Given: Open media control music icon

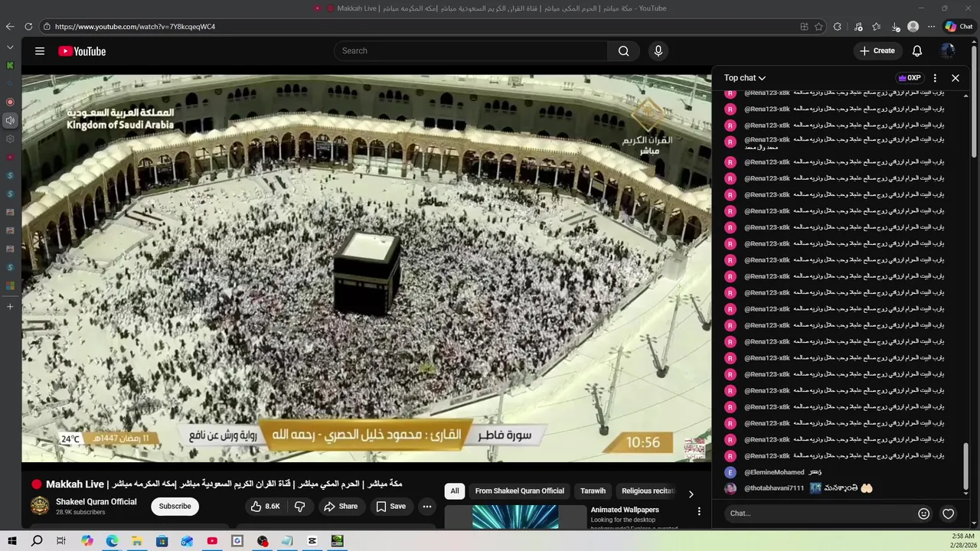Looking at the screenshot, I should [858, 26].
